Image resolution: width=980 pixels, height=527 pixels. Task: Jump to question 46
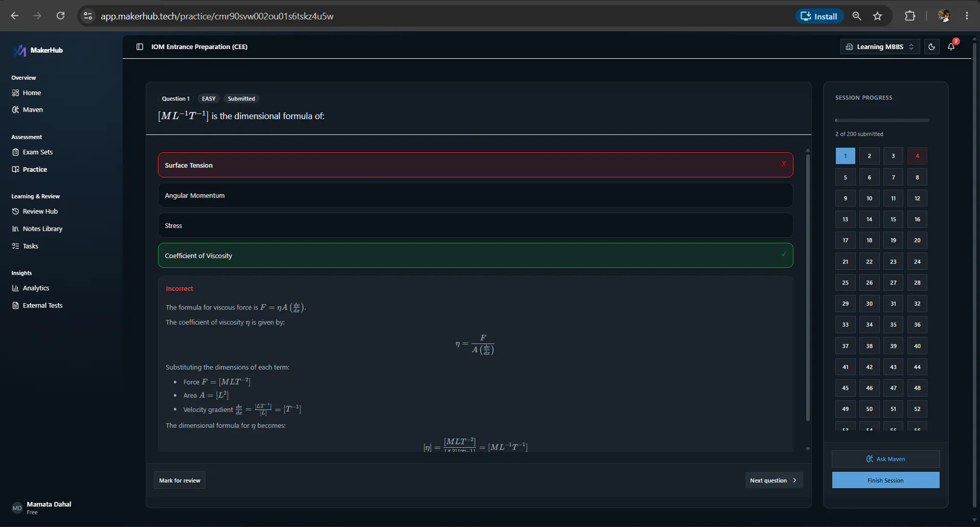[x=869, y=388]
